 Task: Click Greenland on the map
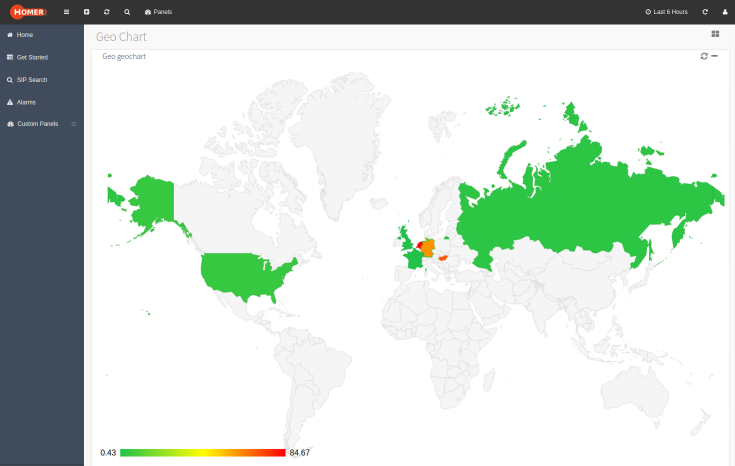click(347, 141)
